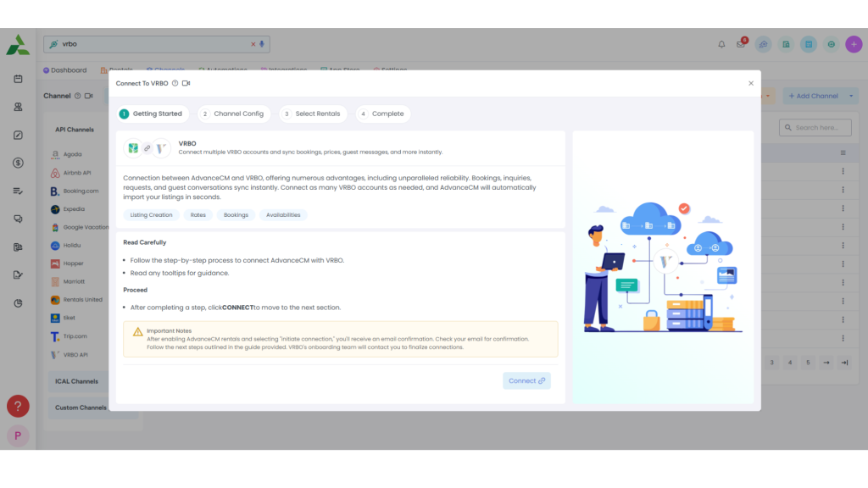Select the Channel Config step
This screenshot has width=868, height=488.
point(233,114)
